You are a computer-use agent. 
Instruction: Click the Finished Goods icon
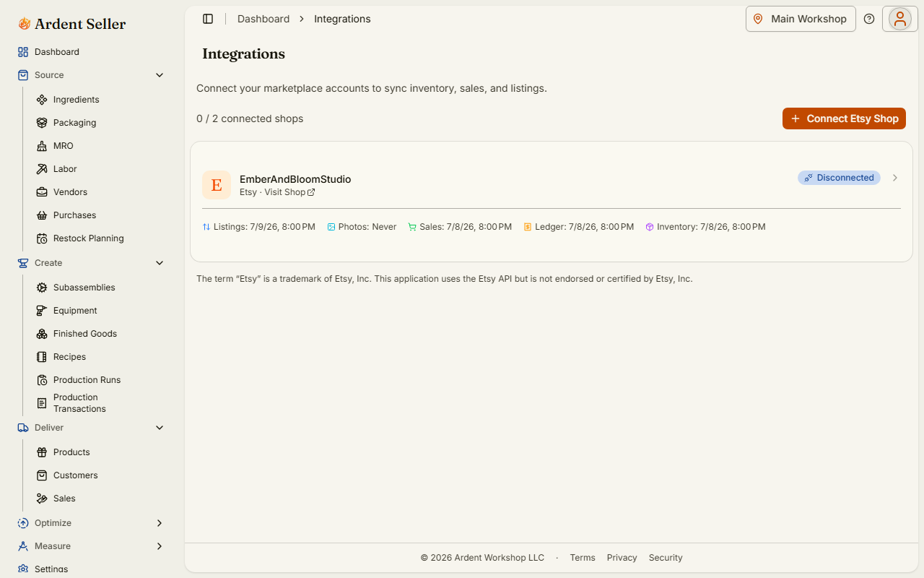pyautogui.click(x=42, y=334)
